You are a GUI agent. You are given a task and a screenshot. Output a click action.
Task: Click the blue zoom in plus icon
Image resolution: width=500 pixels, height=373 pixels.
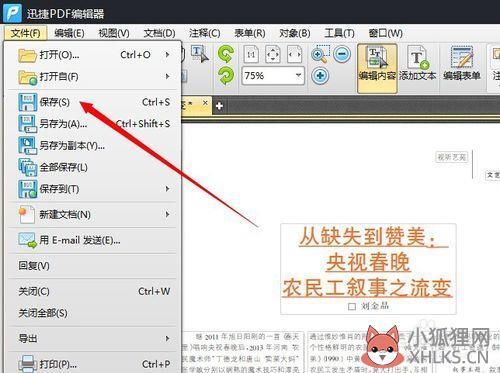[x=320, y=76]
